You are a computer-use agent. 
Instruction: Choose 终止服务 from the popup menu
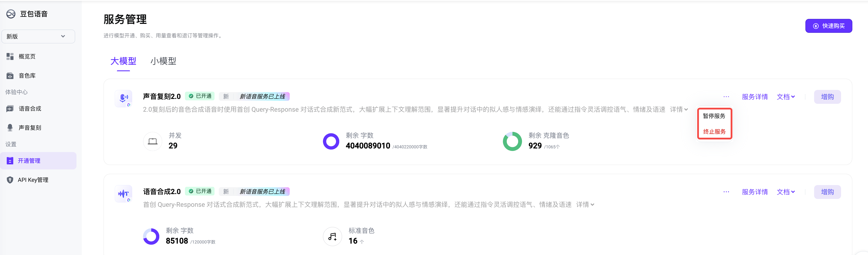pyautogui.click(x=714, y=131)
